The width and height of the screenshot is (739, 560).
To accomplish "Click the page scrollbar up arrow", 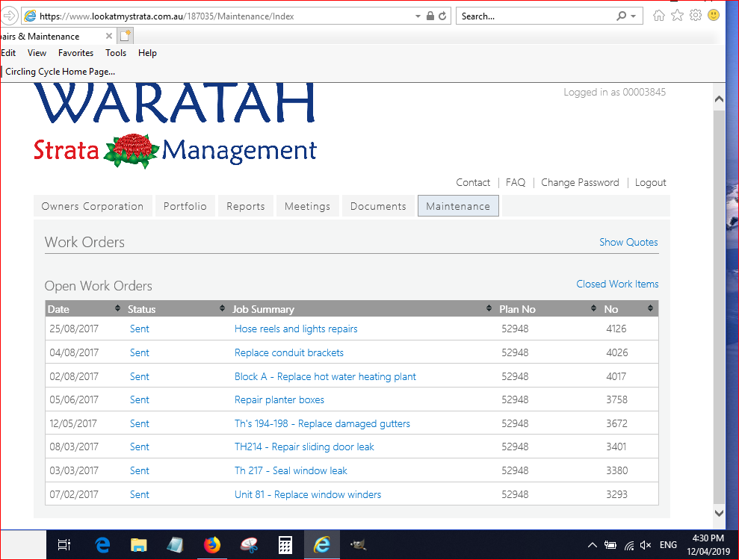I will click(719, 99).
